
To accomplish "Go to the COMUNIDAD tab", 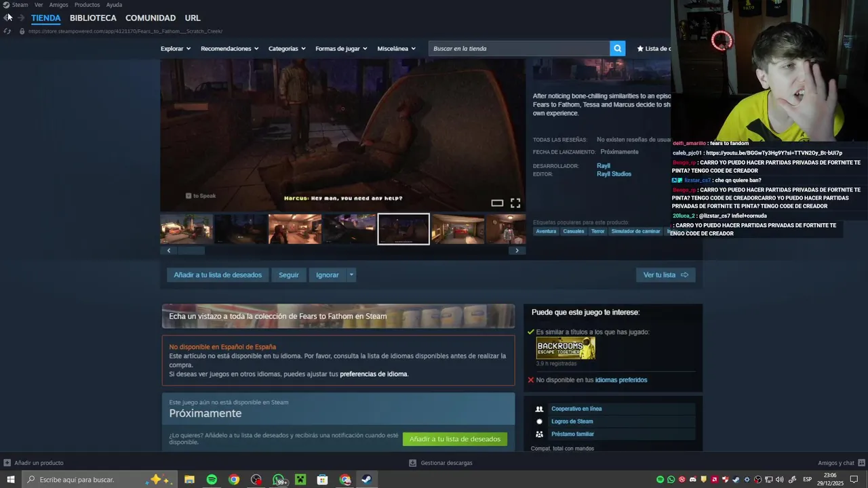I will (151, 18).
